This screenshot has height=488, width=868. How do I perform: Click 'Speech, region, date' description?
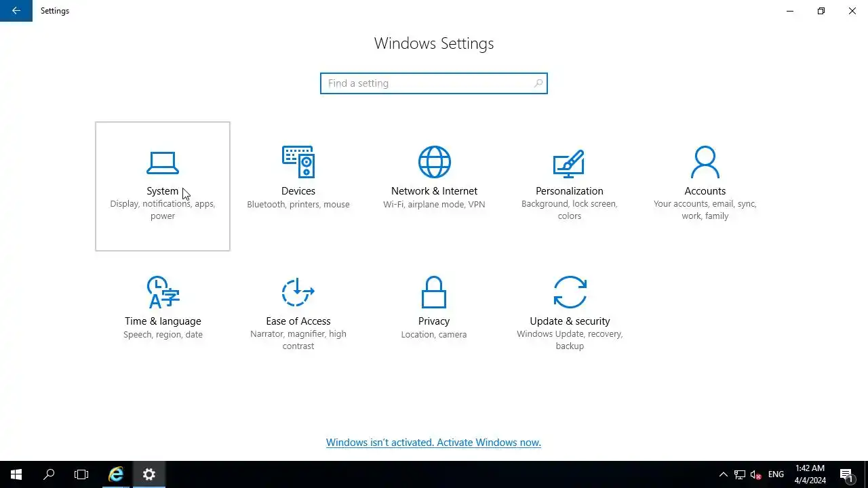163,335
